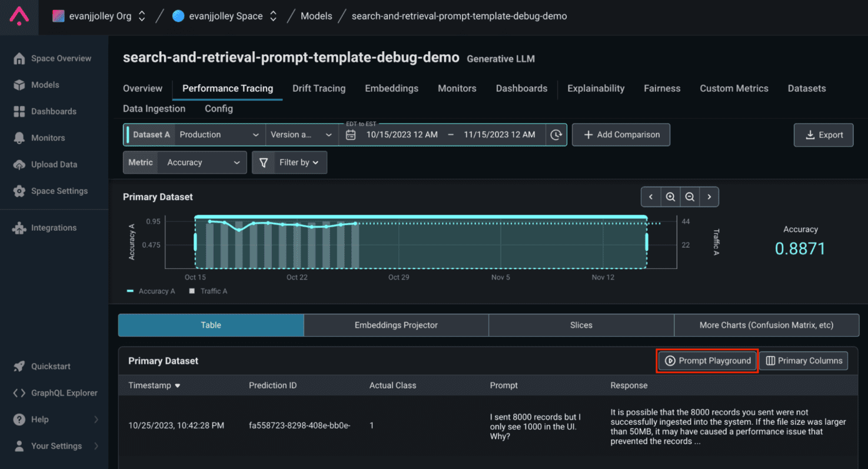868x469 pixels.
Task: Zoom out on the chart
Action: click(689, 197)
